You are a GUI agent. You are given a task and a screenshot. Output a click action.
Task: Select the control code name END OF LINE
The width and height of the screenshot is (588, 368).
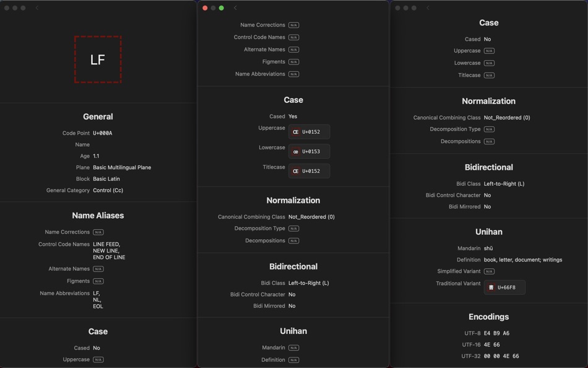tap(109, 257)
